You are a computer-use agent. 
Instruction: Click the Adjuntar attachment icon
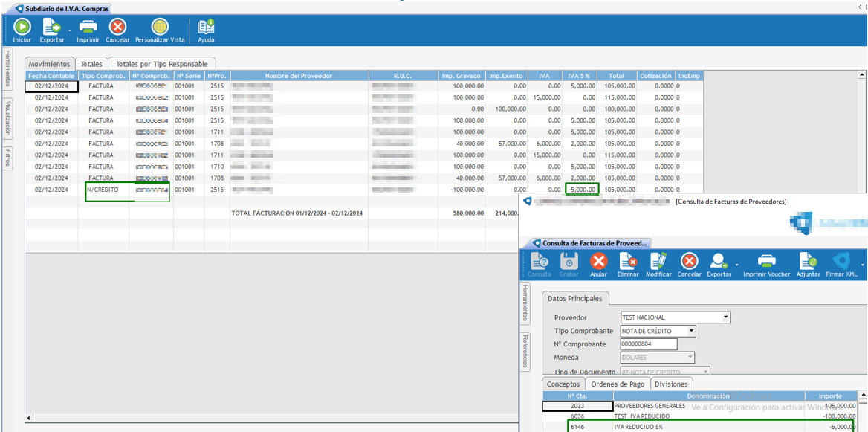(808, 262)
